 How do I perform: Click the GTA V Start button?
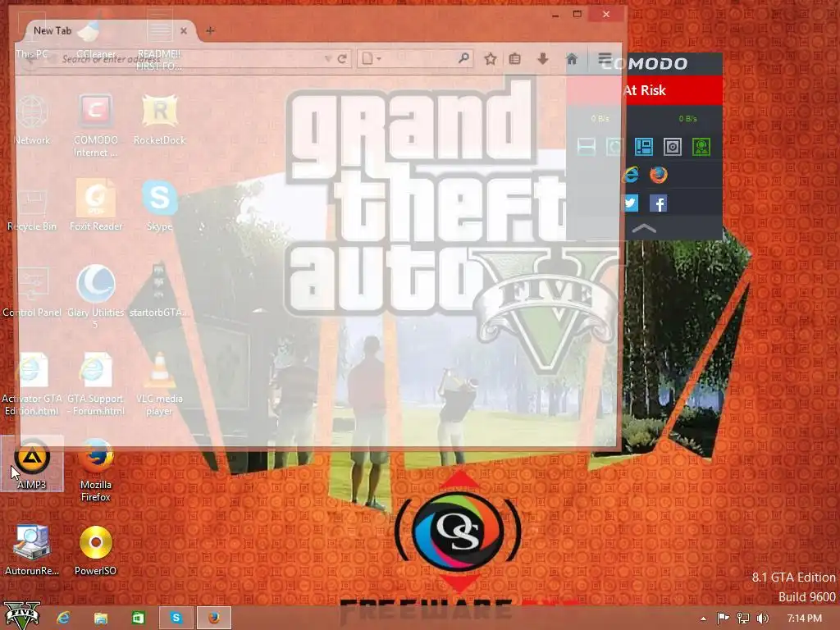tap(22, 616)
